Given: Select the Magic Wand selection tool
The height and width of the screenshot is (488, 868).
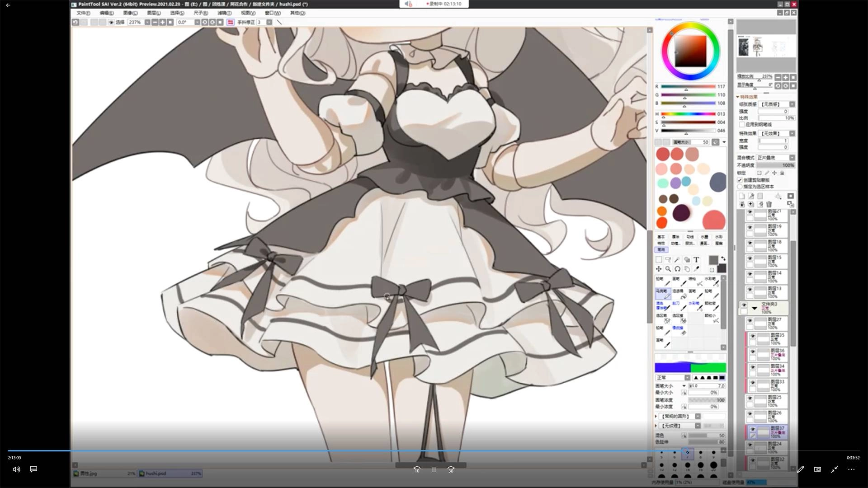Looking at the screenshot, I should click(677, 260).
